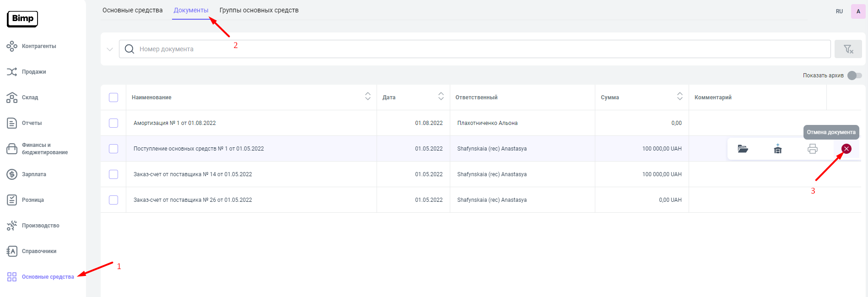The height and width of the screenshot is (297, 868).
Task: Switch language with the RU button
Action: [839, 11]
